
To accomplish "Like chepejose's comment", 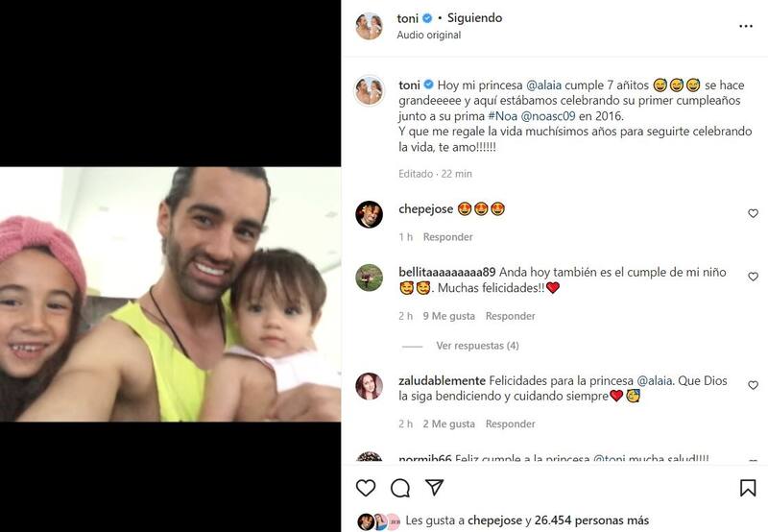I will click(753, 213).
